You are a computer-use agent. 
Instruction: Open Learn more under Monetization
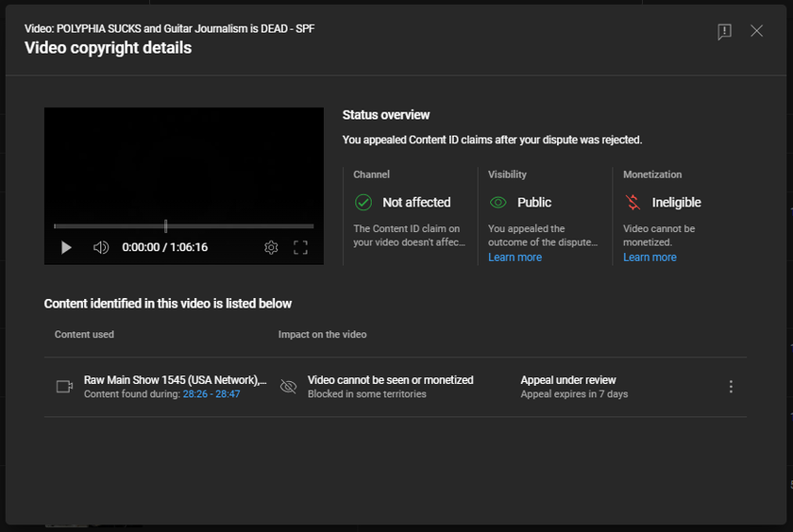coord(650,258)
